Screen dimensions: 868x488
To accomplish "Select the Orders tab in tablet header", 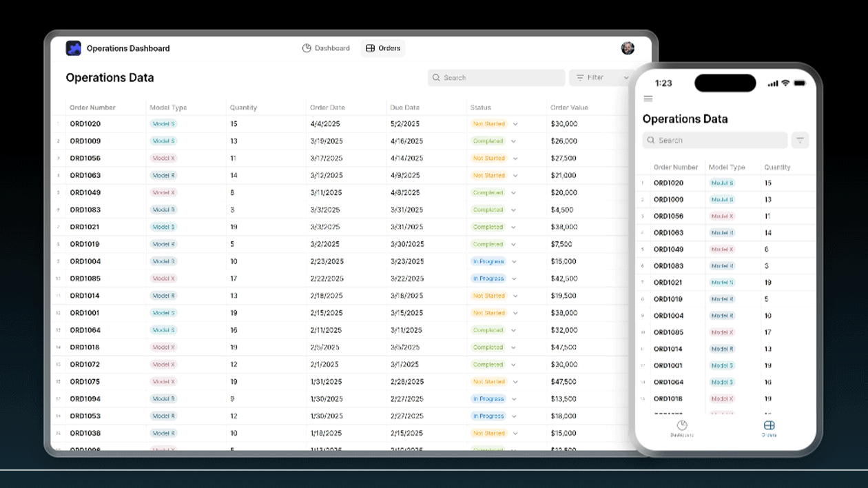I will [383, 48].
